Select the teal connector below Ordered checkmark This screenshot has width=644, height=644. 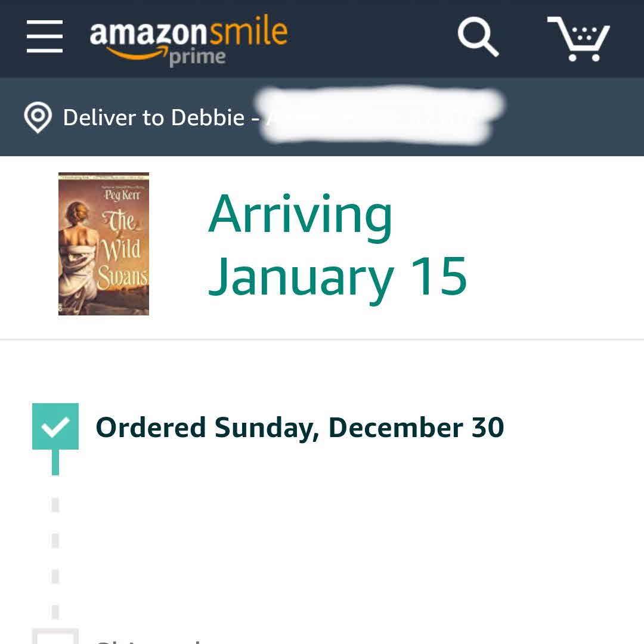pyautogui.click(x=55, y=463)
